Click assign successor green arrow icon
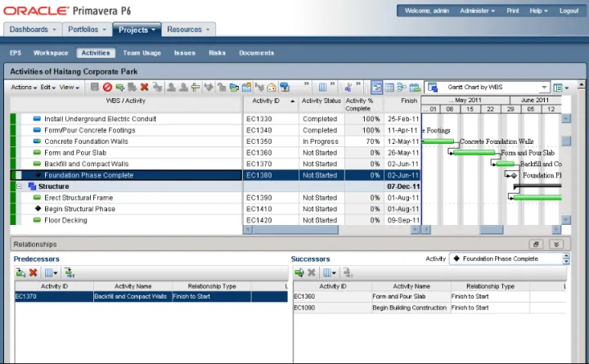This screenshot has width=589, height=364. click(x=299, y=272)
